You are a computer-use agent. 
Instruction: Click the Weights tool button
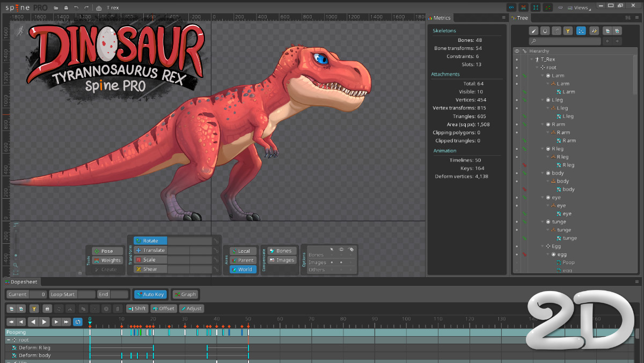(106, 260)
